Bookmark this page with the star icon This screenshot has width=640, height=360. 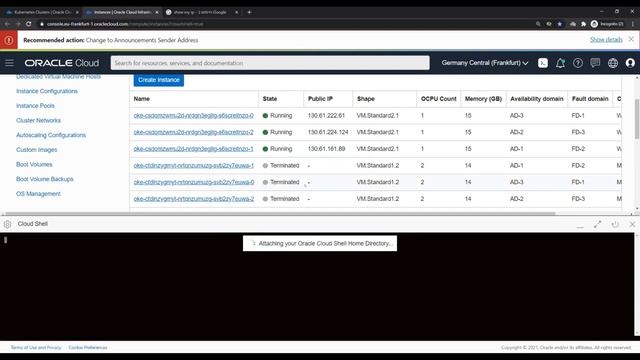coord(560,24)
